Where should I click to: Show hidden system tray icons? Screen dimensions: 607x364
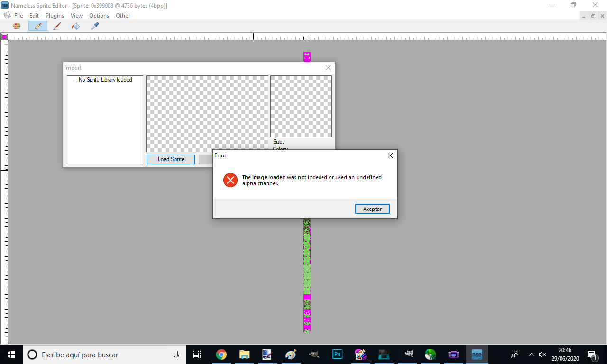pos(531,355)
